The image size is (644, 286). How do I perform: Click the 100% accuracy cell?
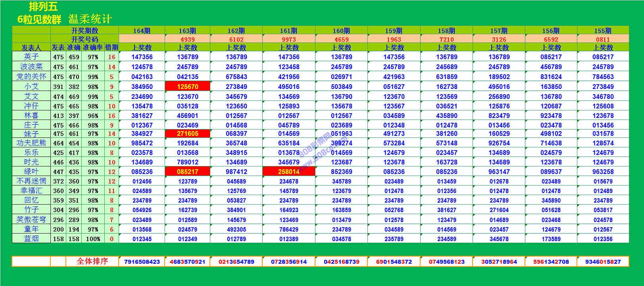[x=93, y=239]
